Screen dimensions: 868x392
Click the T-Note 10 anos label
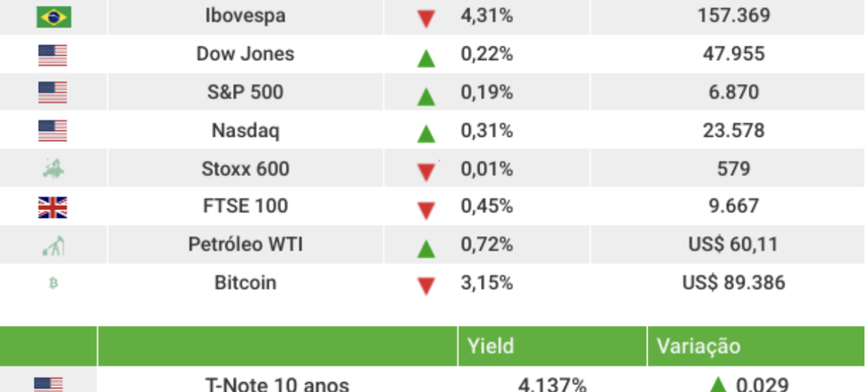(277, 385)
